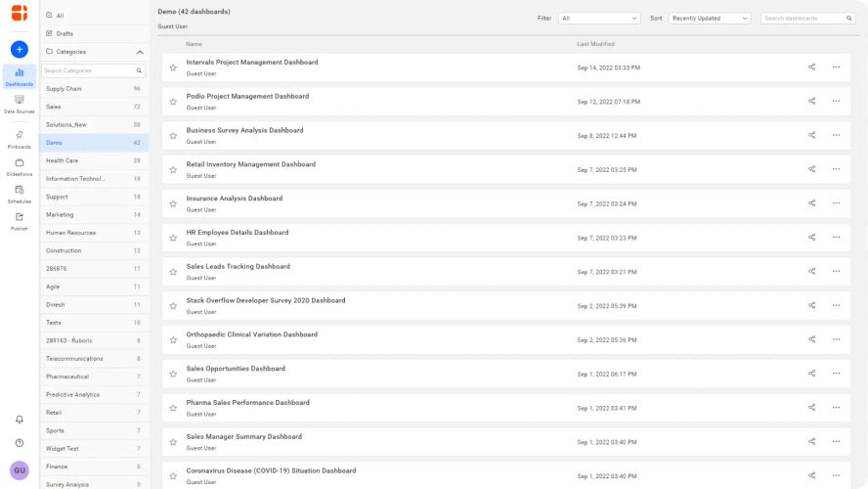Open Pinboards in the left navigation
868x489 pixels.
click(20, 138)
